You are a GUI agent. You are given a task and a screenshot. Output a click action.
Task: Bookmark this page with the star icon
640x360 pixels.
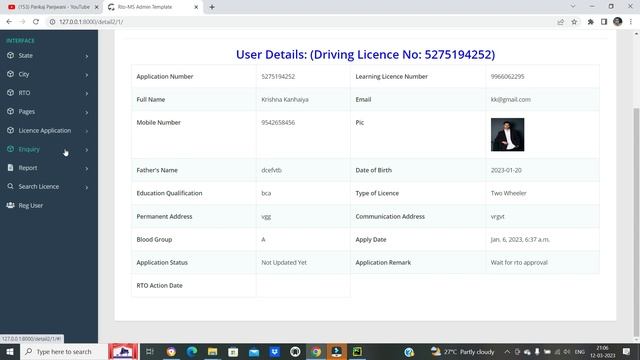click(574, 22)
